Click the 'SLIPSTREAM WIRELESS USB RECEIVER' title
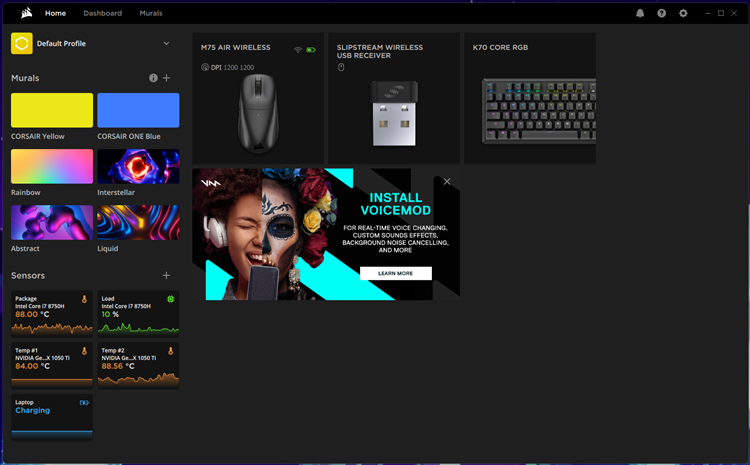The image size is (750, 465). (380, 51)
